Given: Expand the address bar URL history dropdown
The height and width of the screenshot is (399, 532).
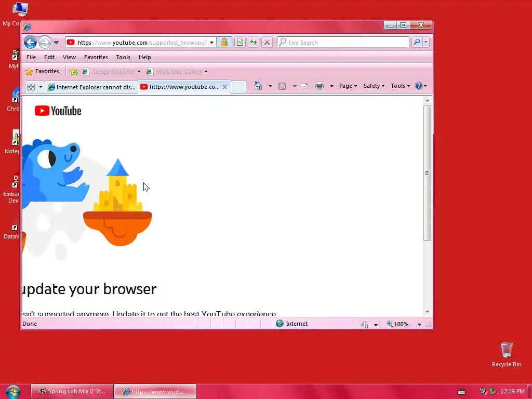Looking at the screenshot, I should pyautogui.click(x=212, y=43).
